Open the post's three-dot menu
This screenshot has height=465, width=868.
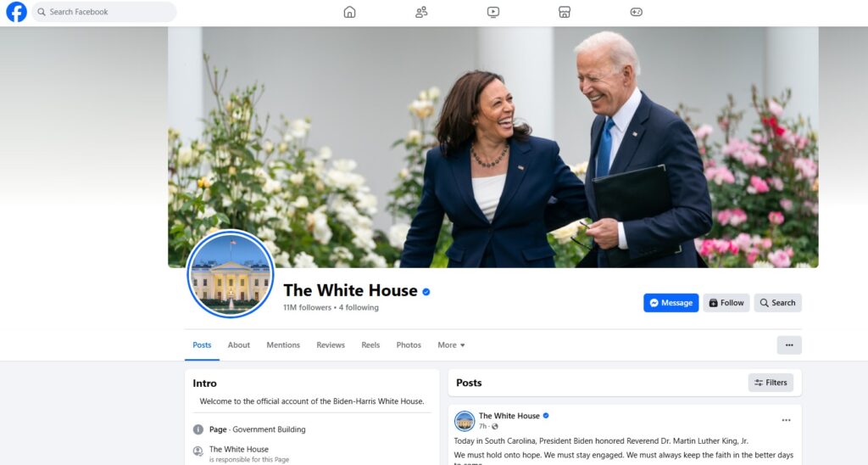coord(786,420)
